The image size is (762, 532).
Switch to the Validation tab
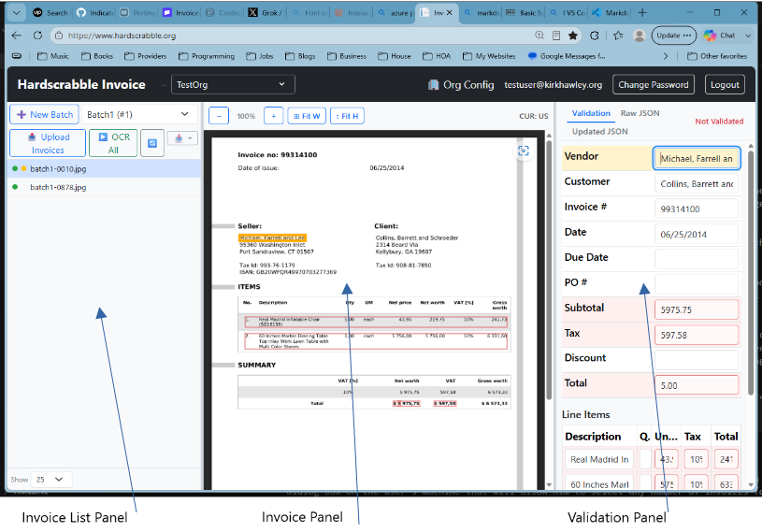[x=591, y=113]
